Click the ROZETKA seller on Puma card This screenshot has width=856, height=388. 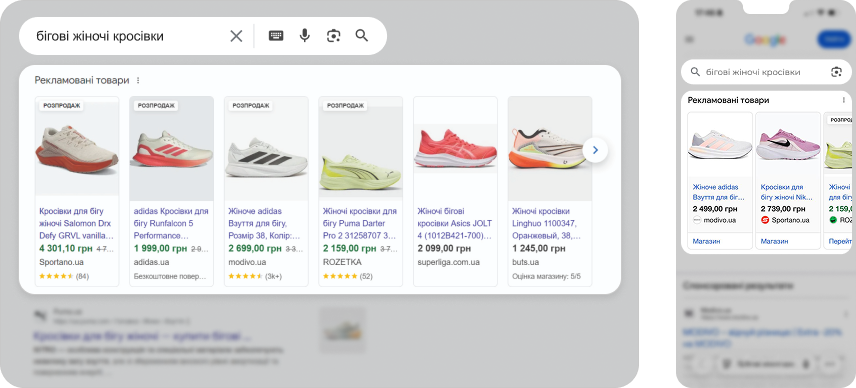click(x=342, y=262)
